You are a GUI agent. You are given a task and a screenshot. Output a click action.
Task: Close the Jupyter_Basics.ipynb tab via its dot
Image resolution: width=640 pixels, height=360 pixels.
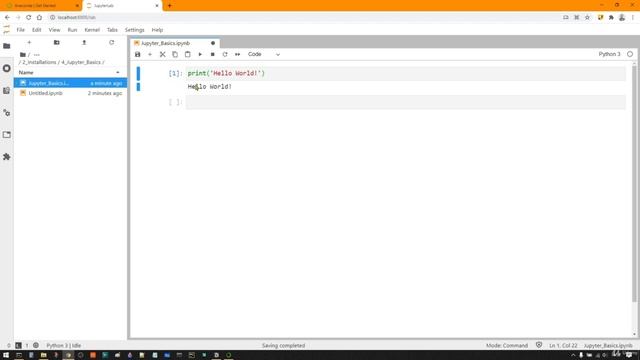(x=213, y=43)
